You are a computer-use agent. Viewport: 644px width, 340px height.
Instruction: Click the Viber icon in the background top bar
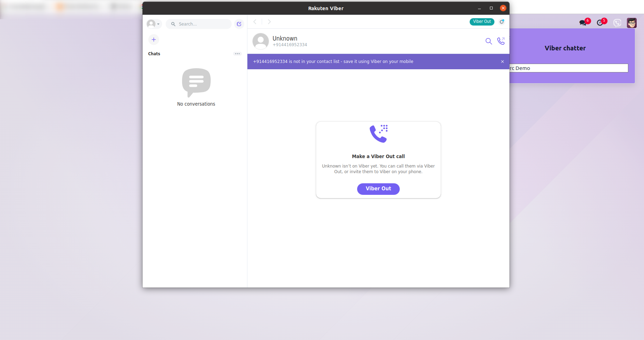pyautogui.click(x=617, y=23)
